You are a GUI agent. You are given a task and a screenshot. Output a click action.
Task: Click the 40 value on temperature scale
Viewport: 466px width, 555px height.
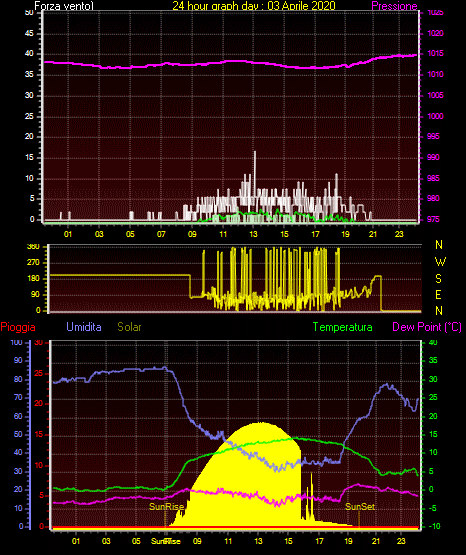pyautogui.click(x=433, y=342)
